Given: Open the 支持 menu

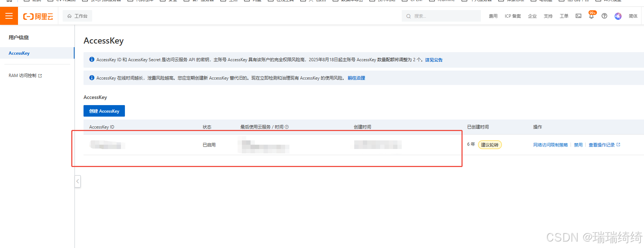Looking at the screenshot, I should [x=548, y=16].
